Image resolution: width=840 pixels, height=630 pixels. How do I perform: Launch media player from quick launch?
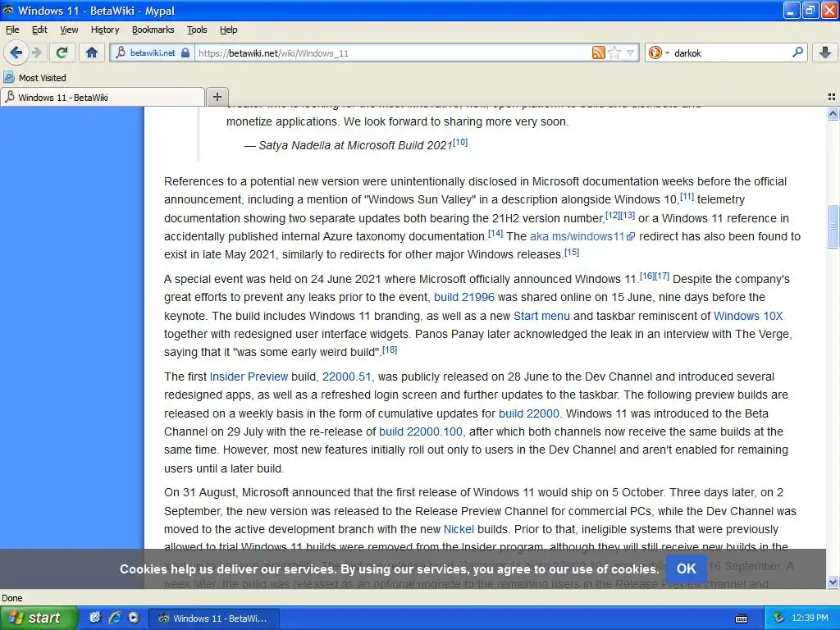[134, 618]
